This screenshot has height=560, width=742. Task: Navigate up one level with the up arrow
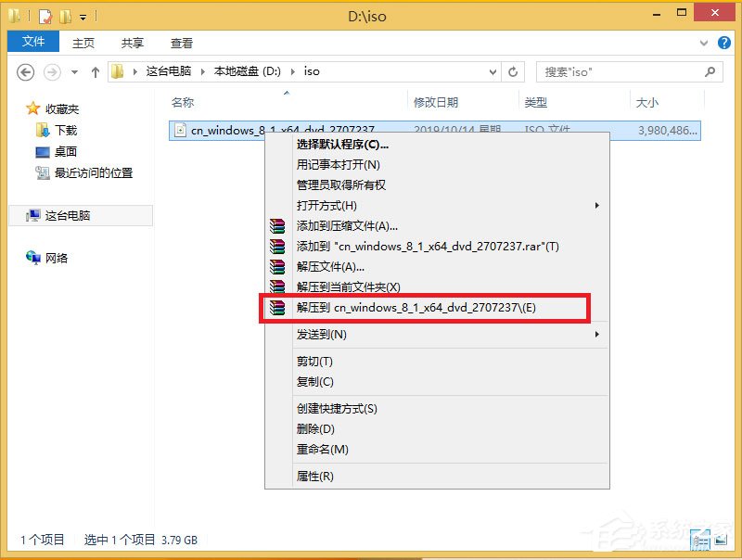coord(96,71)
